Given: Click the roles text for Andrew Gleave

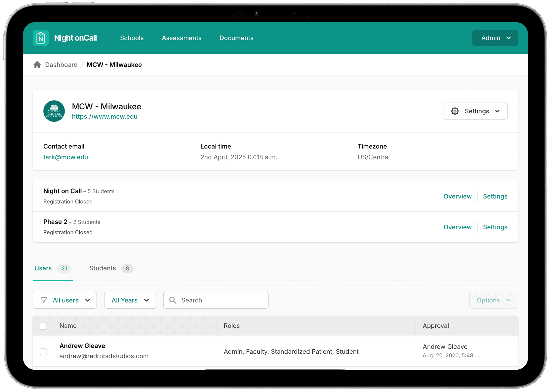Looking at the screenshot, I should [x=291, y=351].
